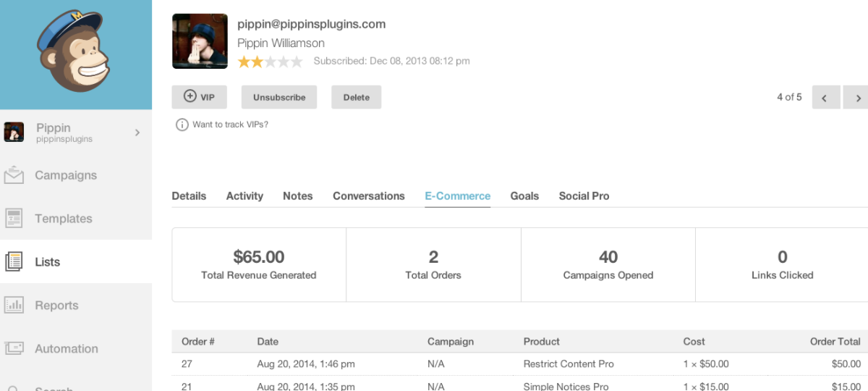This screenshot has width=868, height=391.
Task: Click Pippin Williamson's profile photo
Action: pos(200,41)
